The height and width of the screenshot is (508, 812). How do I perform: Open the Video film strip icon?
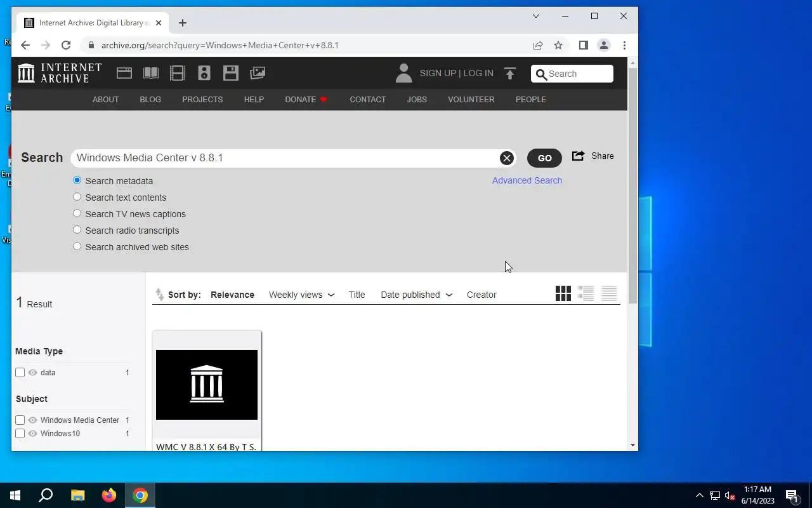(x=178, y=73)
